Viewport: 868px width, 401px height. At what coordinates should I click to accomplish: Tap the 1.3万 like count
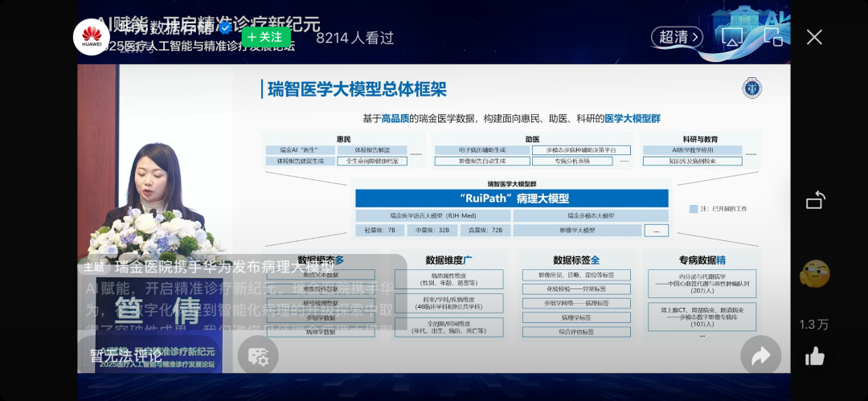click(813, 325)
